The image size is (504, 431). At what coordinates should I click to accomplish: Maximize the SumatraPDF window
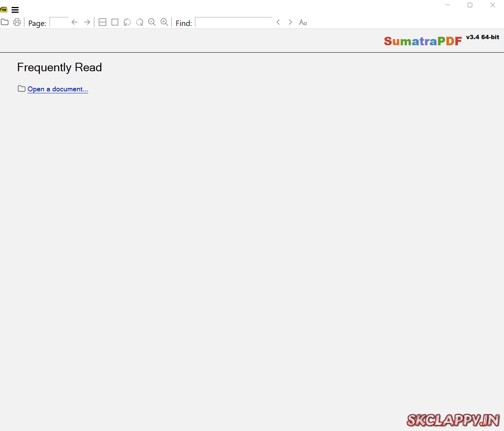point(470,5)
